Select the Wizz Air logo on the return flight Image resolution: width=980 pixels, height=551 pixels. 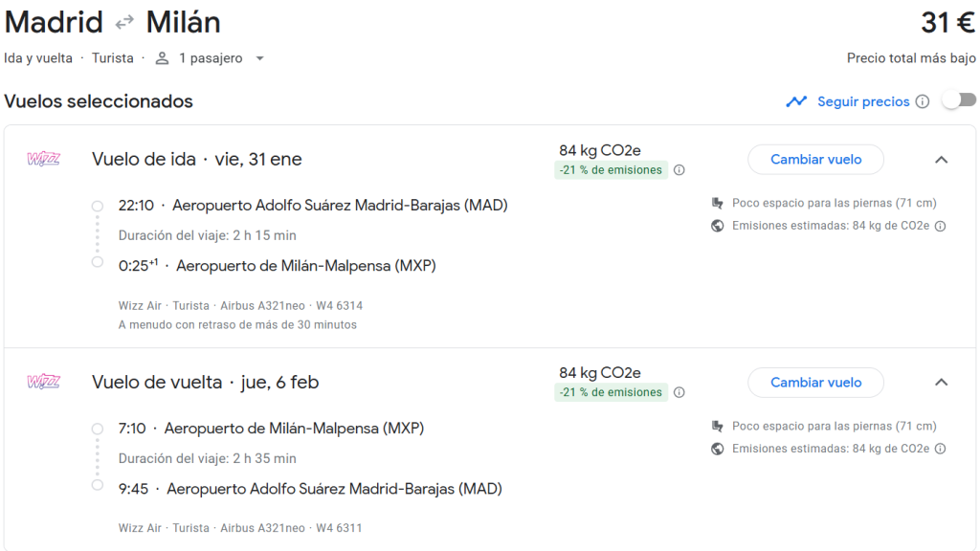pyautogui.click(x=43, y=381)
